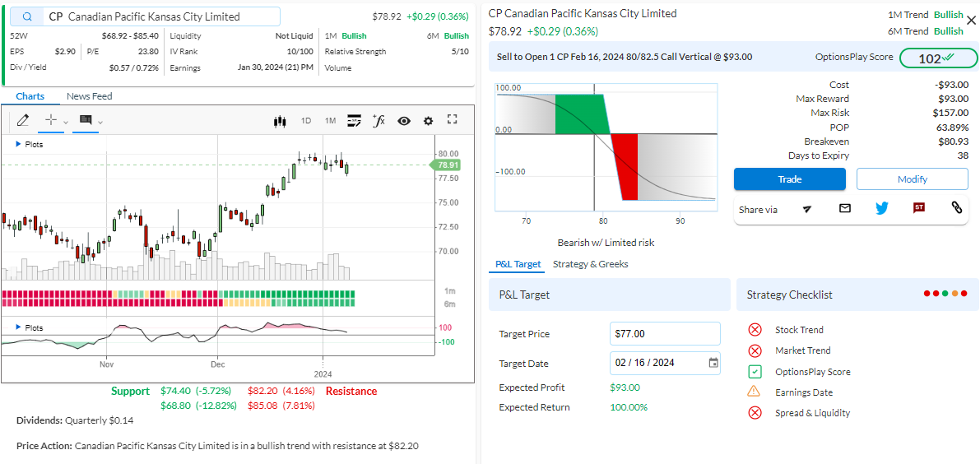
Task: Click the Spread & Liquidity fail icon
Action: pyautogui.click(x=755, y=413)
